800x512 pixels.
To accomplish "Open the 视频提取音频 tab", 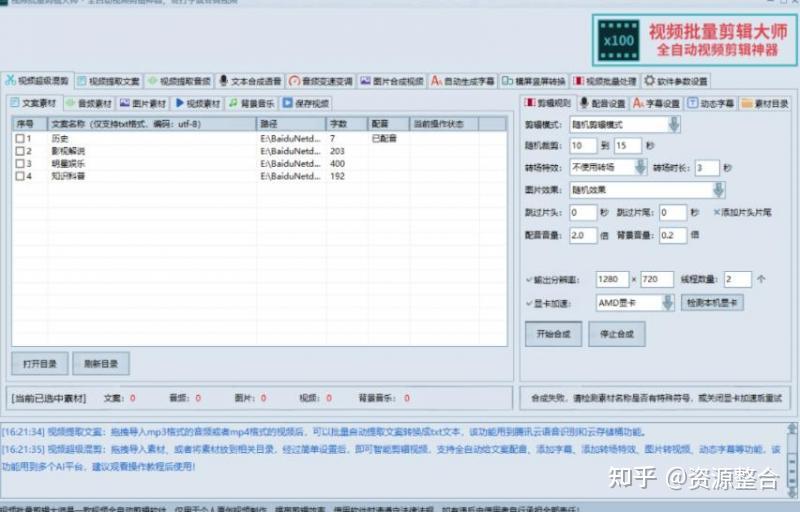I will (180, 81).
